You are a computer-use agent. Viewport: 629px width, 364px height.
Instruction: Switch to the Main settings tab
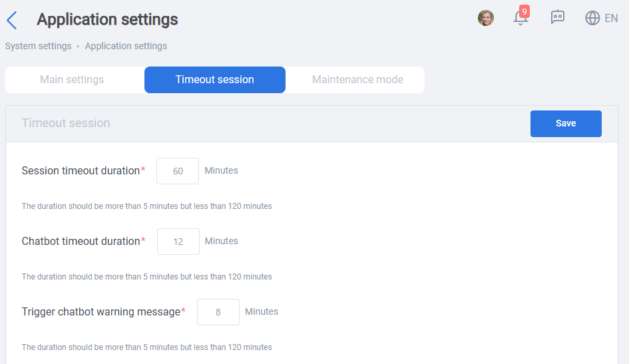(x=72, y=80)
